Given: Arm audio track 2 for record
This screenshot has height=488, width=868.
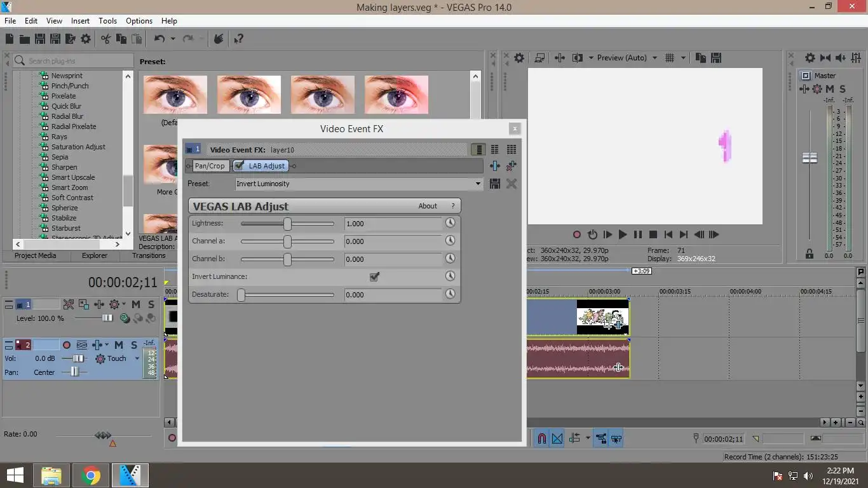Looking at the screenshot, I should [67, 345].
